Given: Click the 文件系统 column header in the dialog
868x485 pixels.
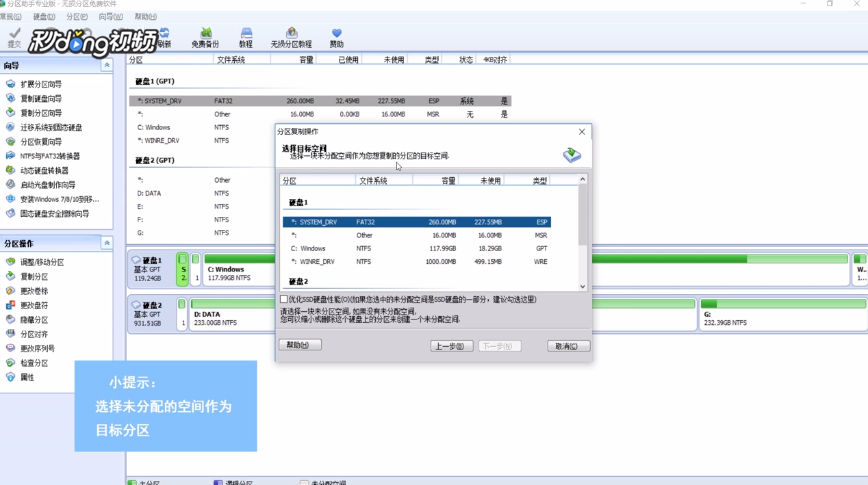Looking at the screenshot, I should 384,181.
